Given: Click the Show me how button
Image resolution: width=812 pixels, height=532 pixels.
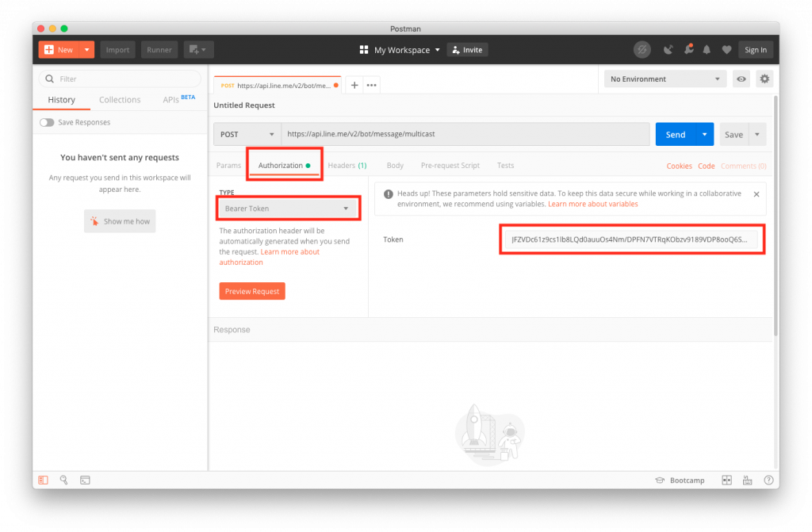Looking at the screenshot, I should coord(120,221).
